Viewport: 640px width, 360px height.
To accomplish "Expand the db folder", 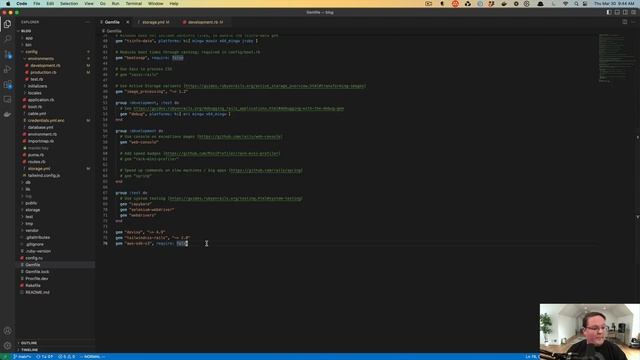I will (x=28, y=182).
